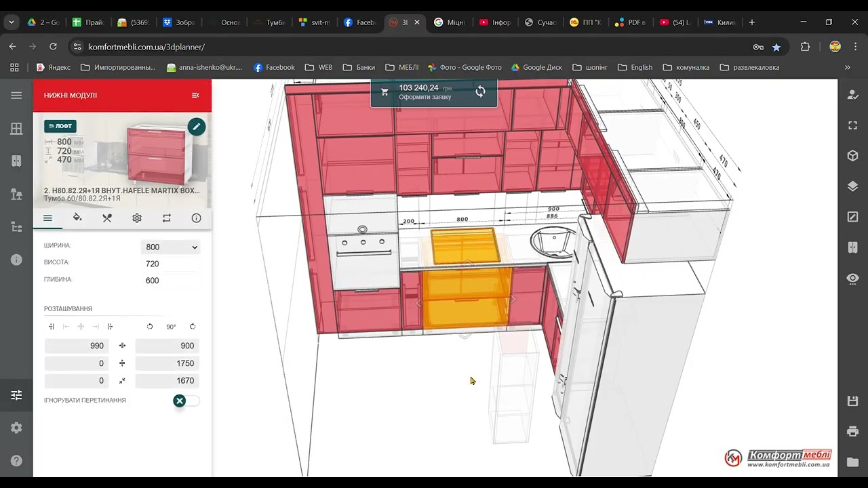Open the help question mark icon
Image resolution: width=868 pixels, height=488 pixels.
16,461
